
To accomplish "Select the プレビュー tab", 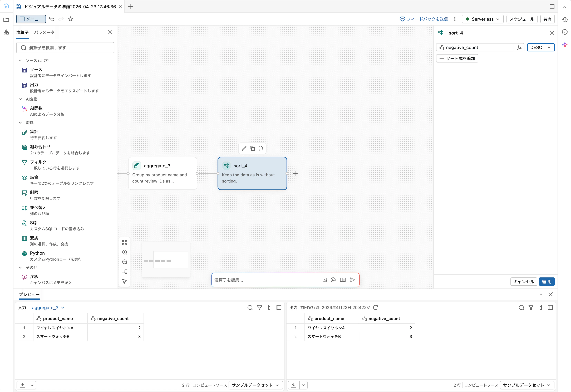I will 29,294.
